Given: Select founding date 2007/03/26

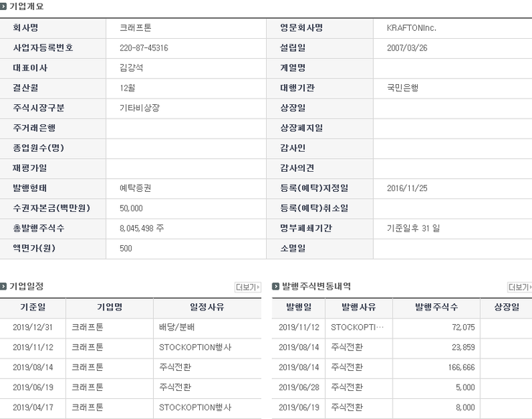Looking at the screenshot, I should 407,48.
